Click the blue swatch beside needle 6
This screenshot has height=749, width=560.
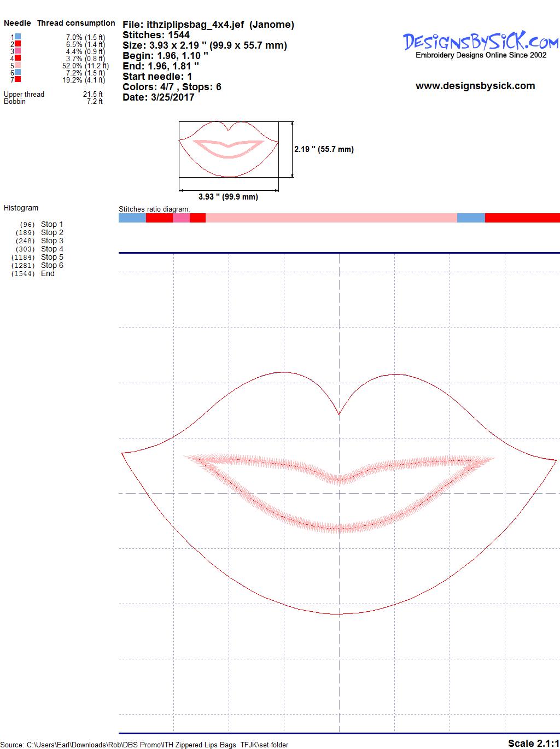point(18,72)
